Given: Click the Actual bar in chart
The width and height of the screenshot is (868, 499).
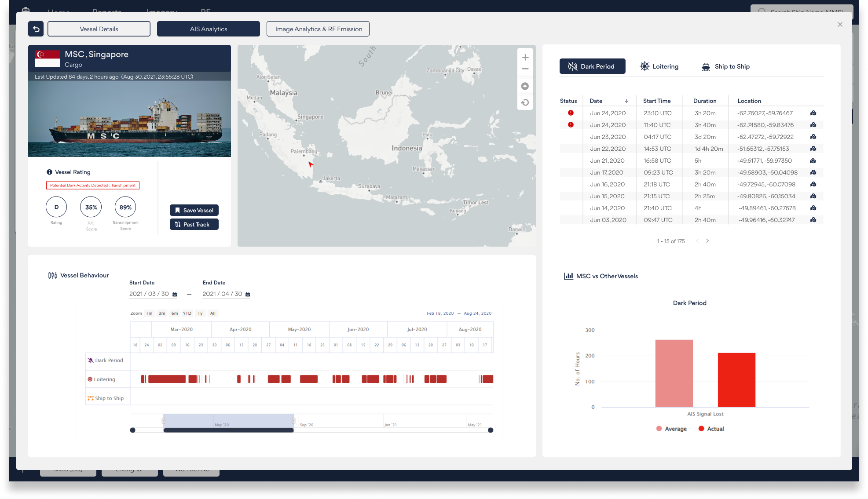Looking at the screenshot, I should click(x=736, y=380).
